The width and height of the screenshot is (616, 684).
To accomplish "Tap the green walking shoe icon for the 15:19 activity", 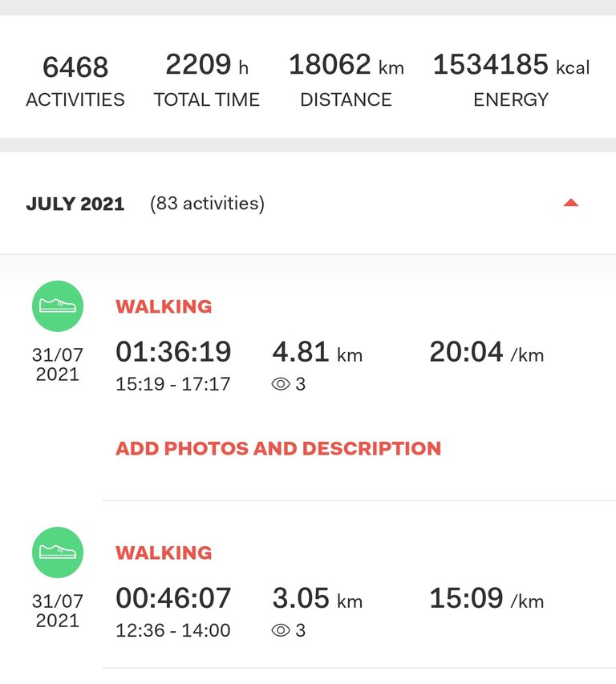I will click(58, 306).
